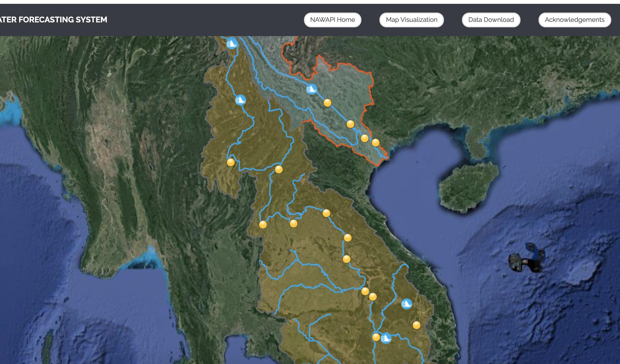View the Acknowledgements page
This screenshot has height=364, width=620.
coord(575,20)
